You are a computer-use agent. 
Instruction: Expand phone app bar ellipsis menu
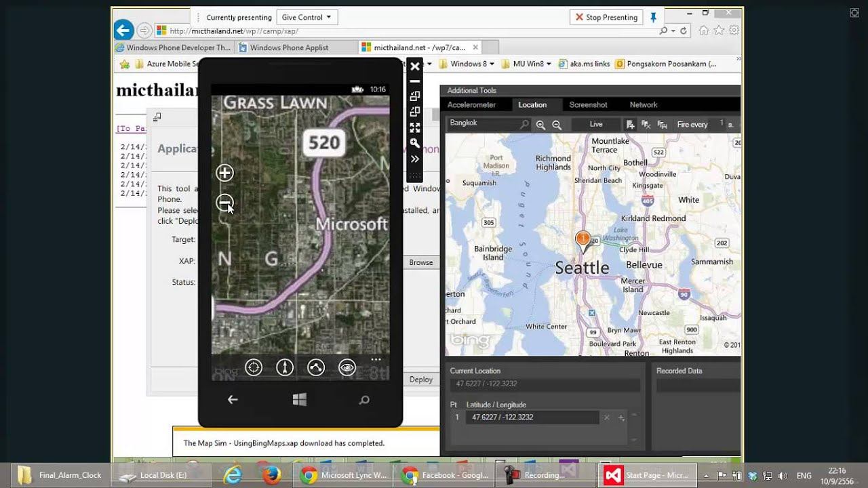[376, 359]
